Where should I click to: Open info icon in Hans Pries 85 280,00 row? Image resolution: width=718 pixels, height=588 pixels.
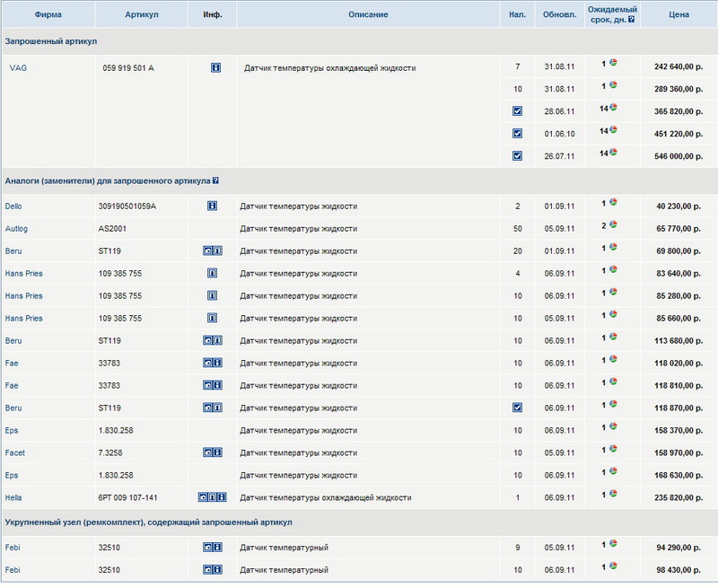212,296
